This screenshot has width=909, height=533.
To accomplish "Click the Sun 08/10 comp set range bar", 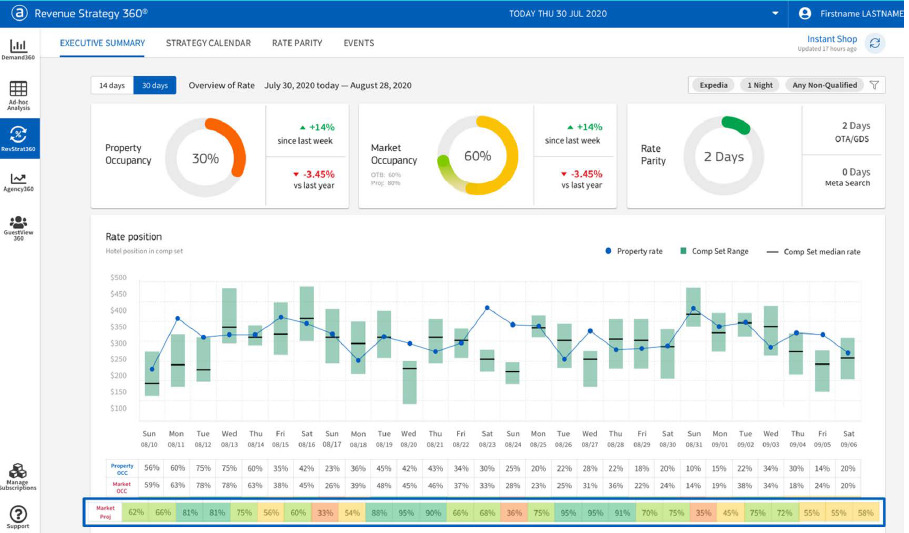I will [152, 374].
